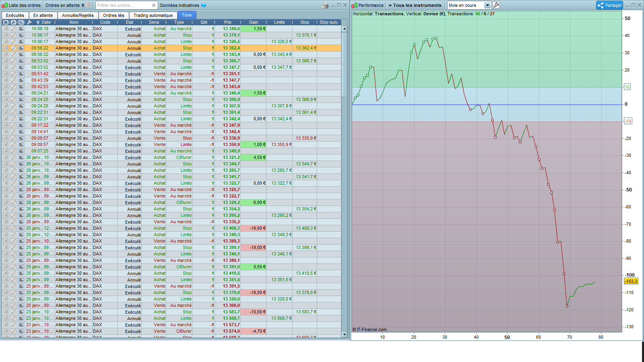Image resolution: width=644 pixels, height=362 pixels.
Task: Click the Partager share button
Action: coord(609,5)
